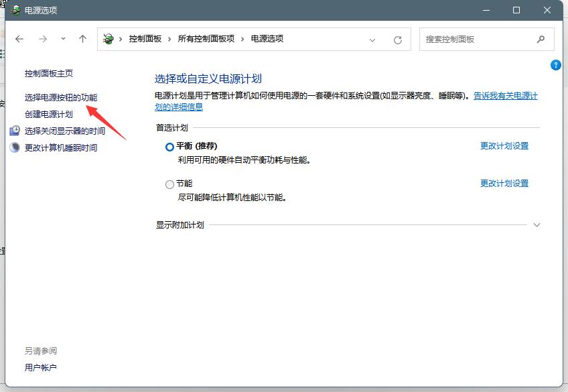568x392 pixels.
Task: Open the address bar dropdown arrow
Action: coord(372,40)
